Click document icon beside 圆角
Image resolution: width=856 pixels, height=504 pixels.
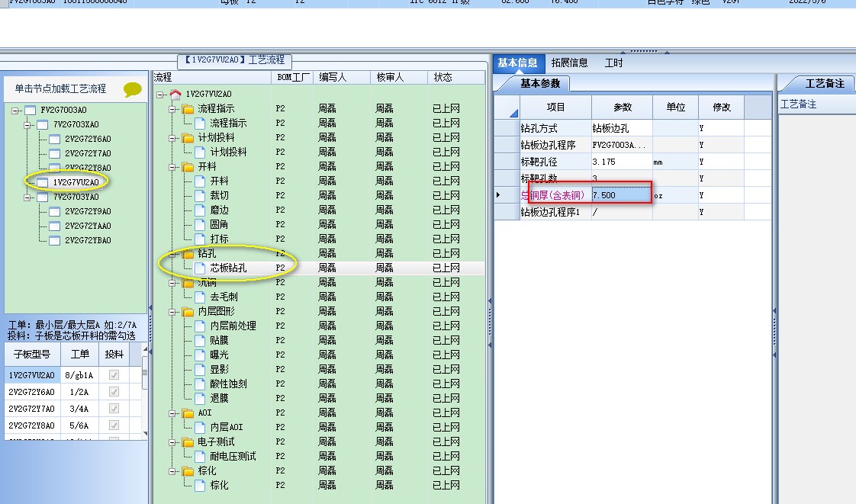(200, 224)
